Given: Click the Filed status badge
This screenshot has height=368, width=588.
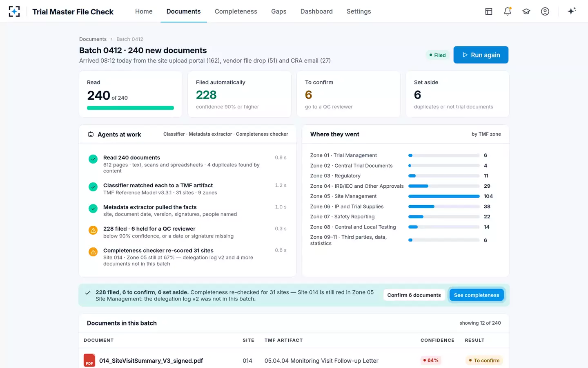Looking at the screenshot, I should [x=437, y=55].
